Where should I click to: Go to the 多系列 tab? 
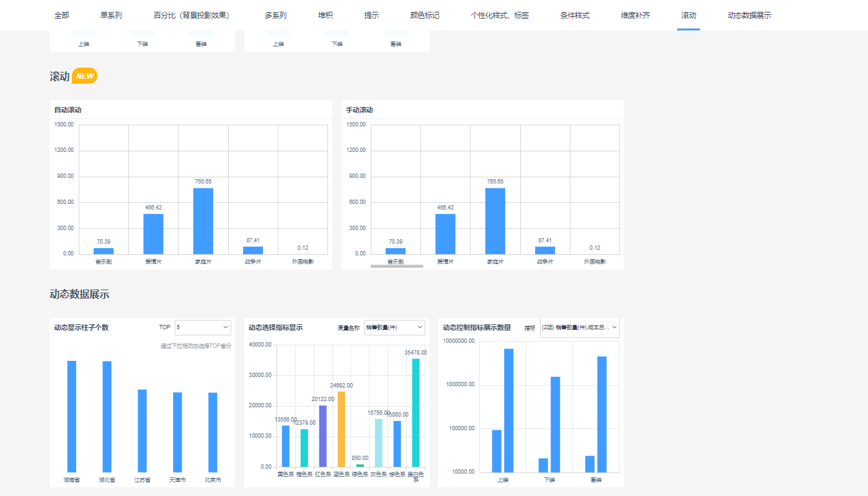275,15
